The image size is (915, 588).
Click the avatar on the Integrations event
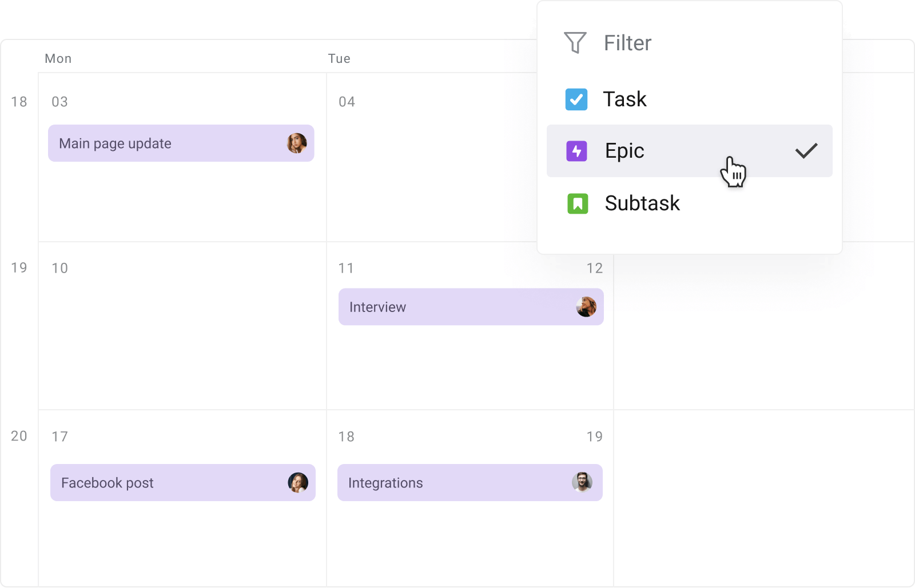coord(584,483)
